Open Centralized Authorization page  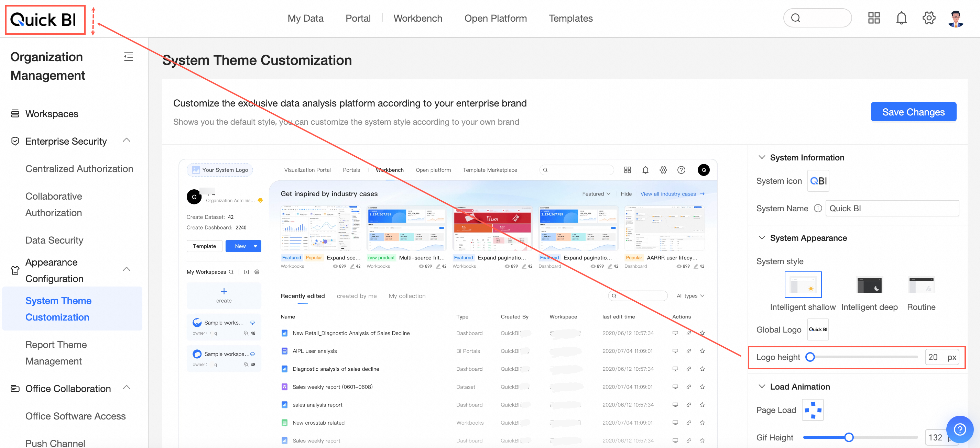[x=79, y=169]
